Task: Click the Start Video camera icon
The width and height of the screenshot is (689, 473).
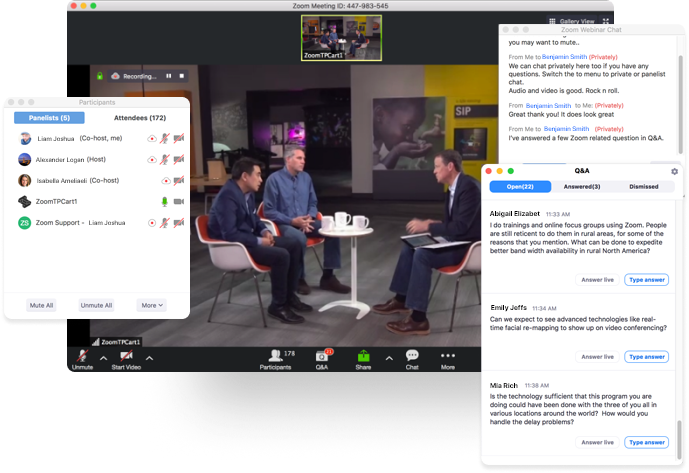Action: (127, 355)
